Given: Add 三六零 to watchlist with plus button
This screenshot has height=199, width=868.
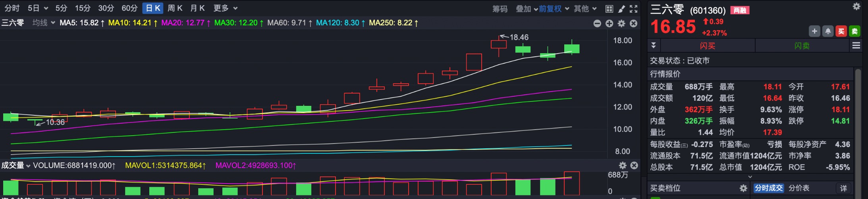Looking at the screenshot, I should 814,31.
